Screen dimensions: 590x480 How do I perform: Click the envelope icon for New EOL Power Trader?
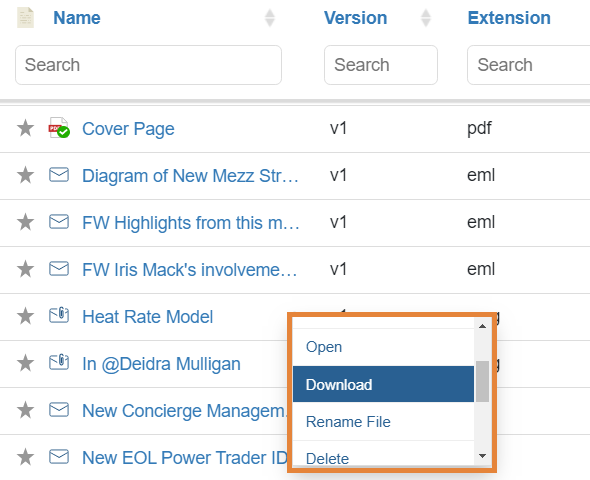coord(59,457)
